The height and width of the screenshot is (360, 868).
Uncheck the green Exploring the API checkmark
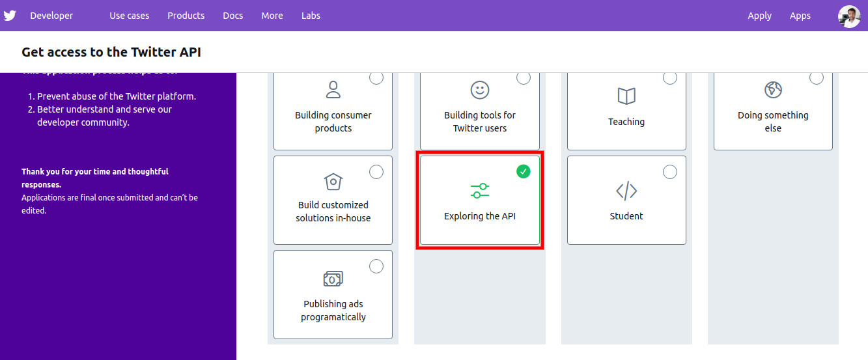[x=524, y=171]
